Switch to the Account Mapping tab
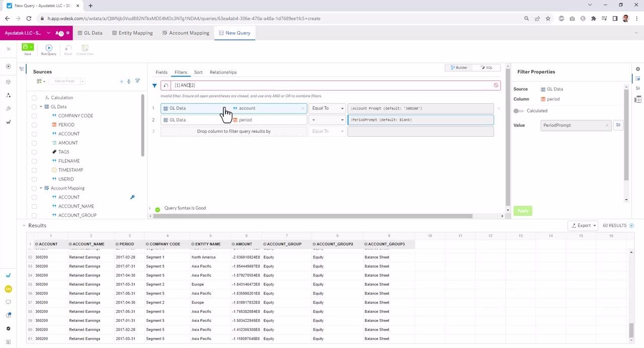 [x=186, y=33]
